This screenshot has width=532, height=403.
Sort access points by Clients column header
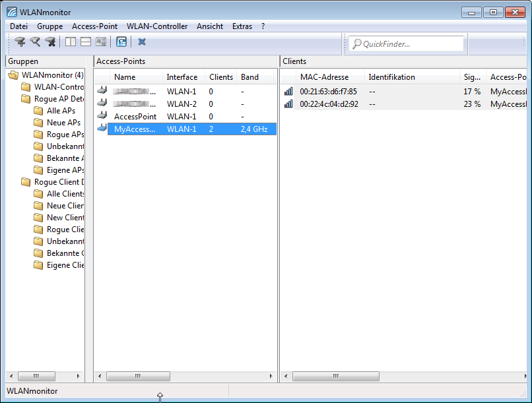220,77
